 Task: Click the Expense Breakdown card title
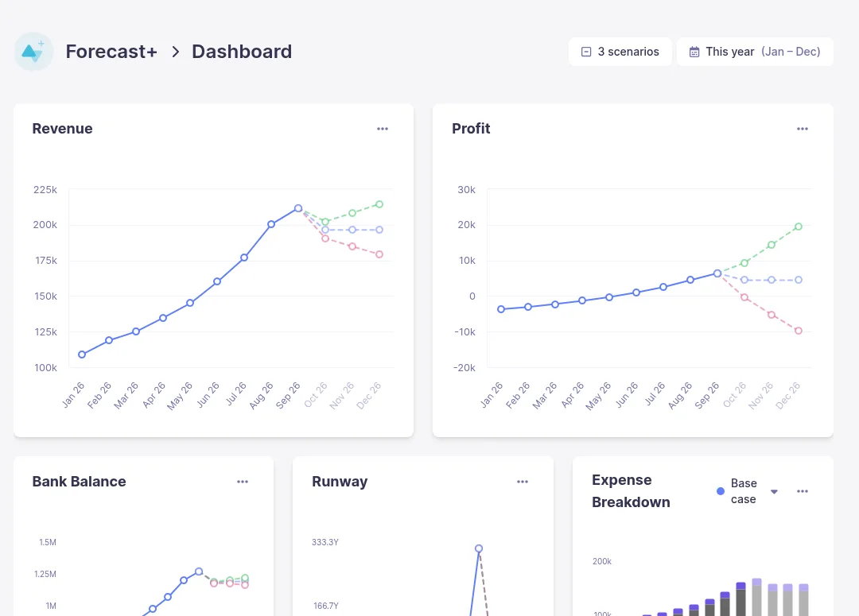[x=631, y=491]
